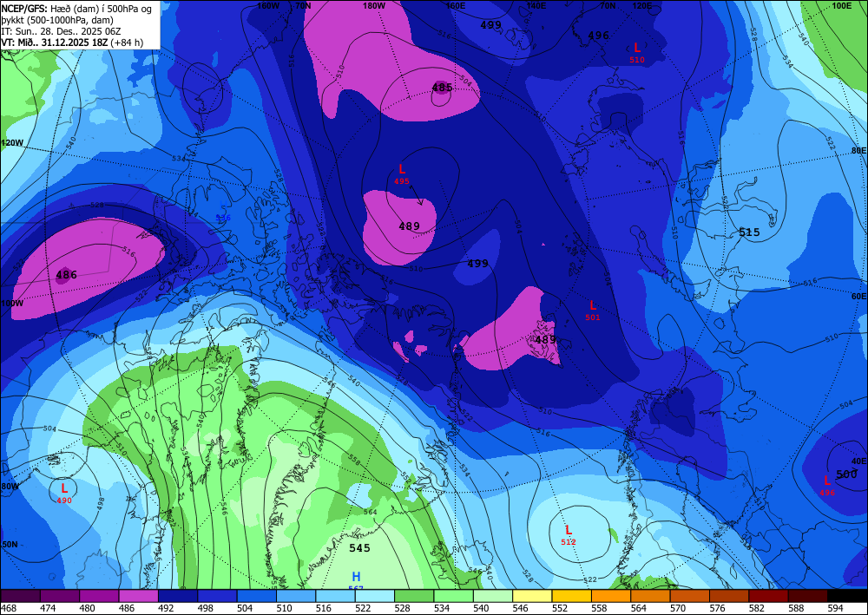The width and height of the screenshot is (868, 615).
Task: Select the 582 dark red legend swatch
Action: click(x=768, y=596)
